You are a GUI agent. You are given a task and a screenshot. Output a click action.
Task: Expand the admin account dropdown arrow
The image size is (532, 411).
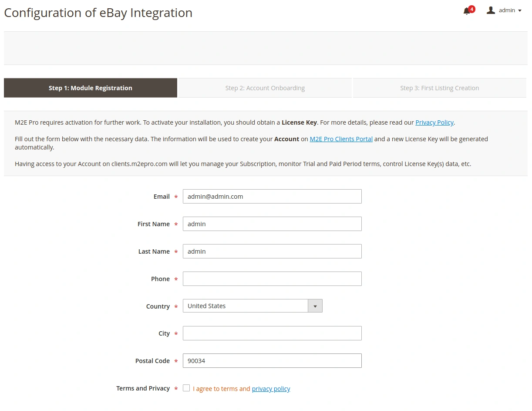pyautogui.click(x=520, y=11)
